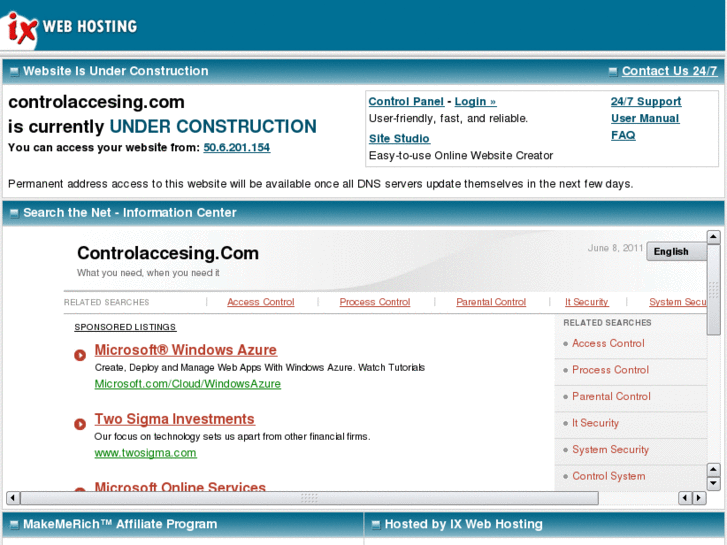Click the Website Is Under Construction header icon
The width and height of the screenshot is (727, 545).
pos(14,71)
